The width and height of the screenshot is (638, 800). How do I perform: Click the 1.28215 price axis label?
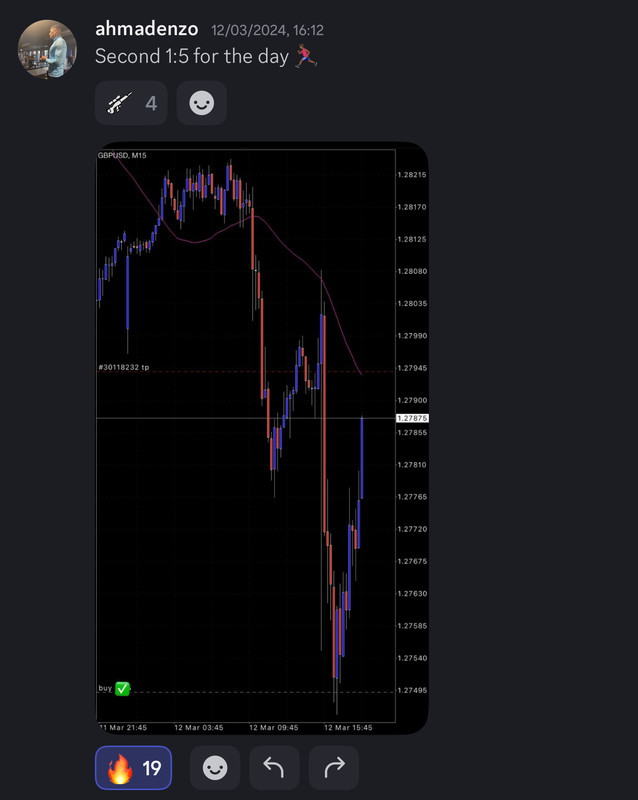click(x=411, y=174)
